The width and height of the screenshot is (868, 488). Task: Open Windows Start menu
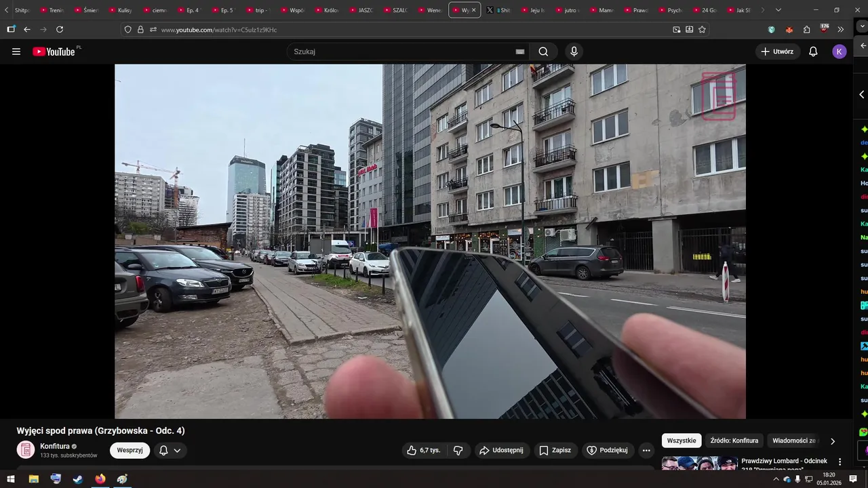pos(11,479)
